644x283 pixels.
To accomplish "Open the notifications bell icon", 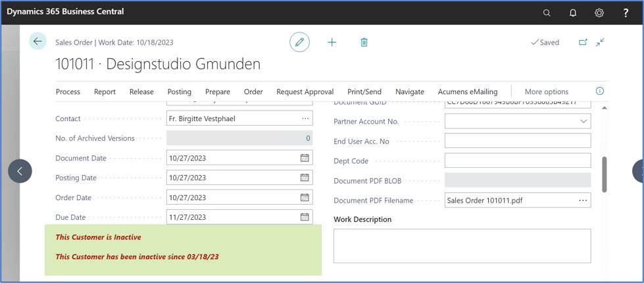I will [x=572, y=13].
